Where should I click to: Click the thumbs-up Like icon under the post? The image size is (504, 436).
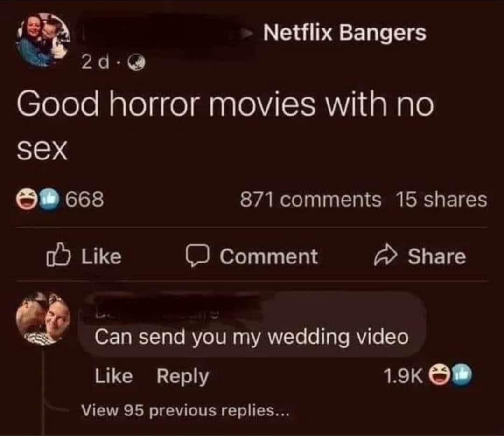(x=58, y=255)
